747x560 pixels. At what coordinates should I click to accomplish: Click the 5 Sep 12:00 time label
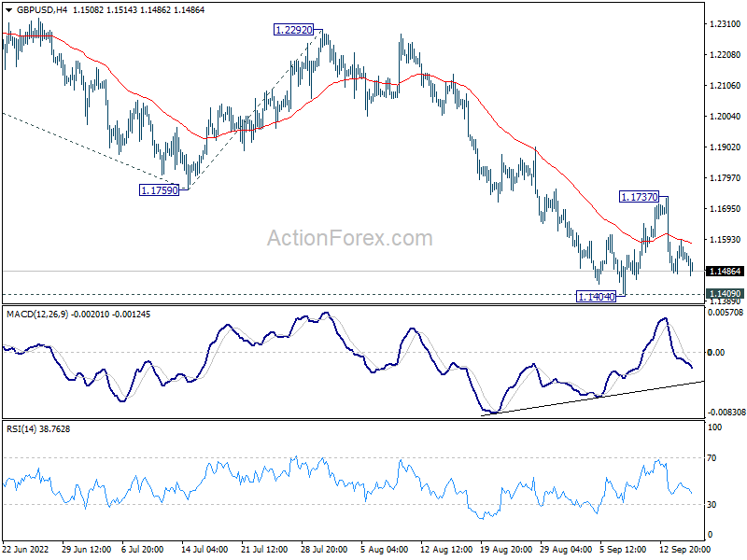tap(623, 550)
